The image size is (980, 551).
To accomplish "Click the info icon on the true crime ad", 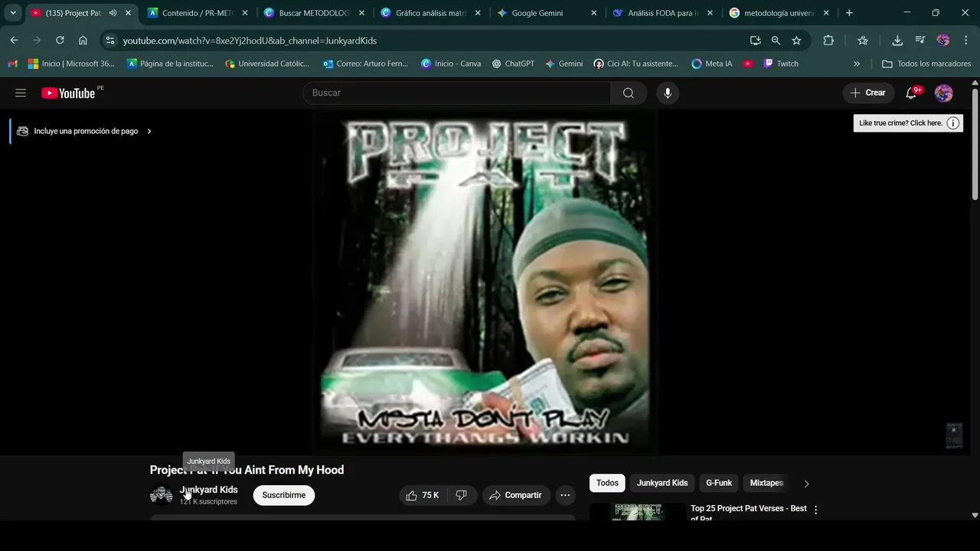I will pyautogui.click(x=953, y=123).
